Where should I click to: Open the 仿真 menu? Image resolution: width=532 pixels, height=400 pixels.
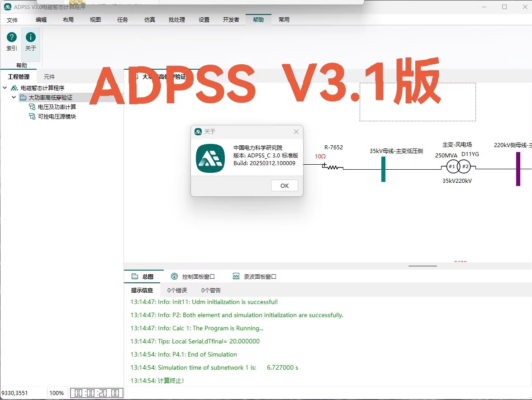[150, 19]
